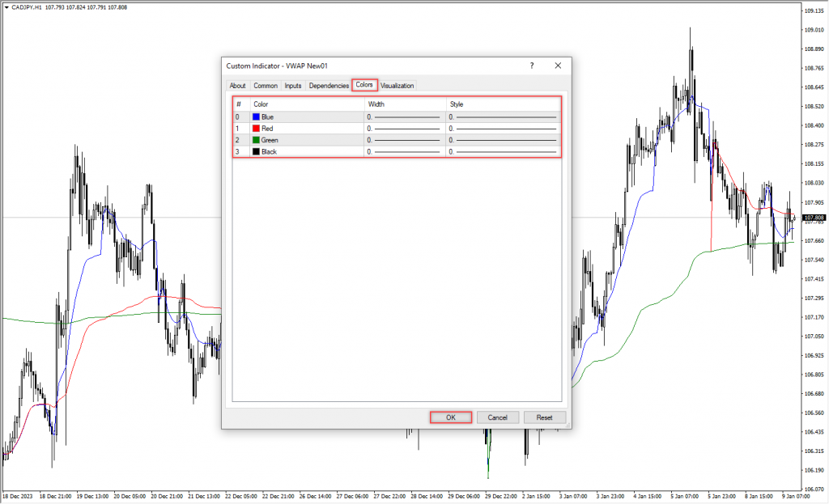Open style selector for Black row
This screenshot has width=829, height=504.
pyautogui.click(x=504, y=151)
